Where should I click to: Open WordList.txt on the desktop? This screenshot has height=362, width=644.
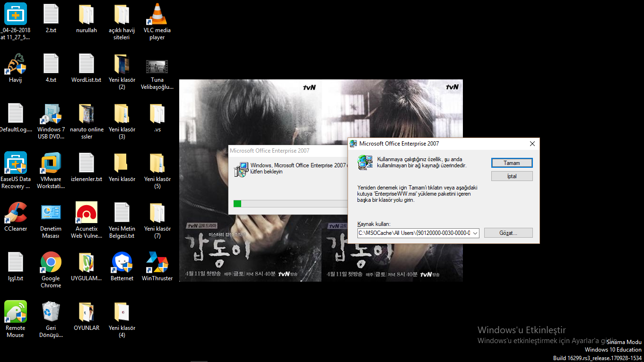(x=87, y=69)
